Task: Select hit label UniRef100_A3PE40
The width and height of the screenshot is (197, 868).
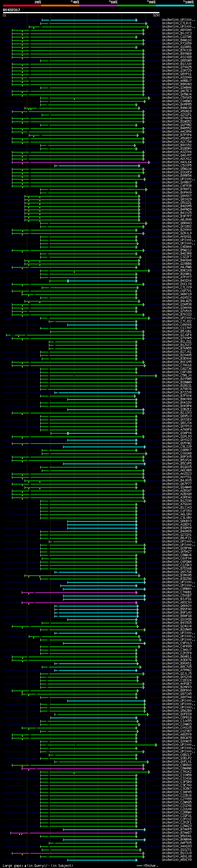Action: pos(177,498)
